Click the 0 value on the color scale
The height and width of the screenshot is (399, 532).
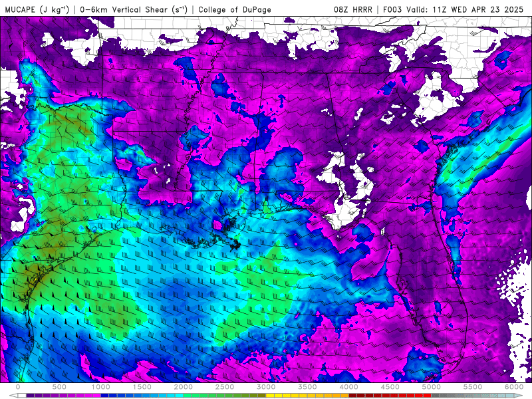18,387
